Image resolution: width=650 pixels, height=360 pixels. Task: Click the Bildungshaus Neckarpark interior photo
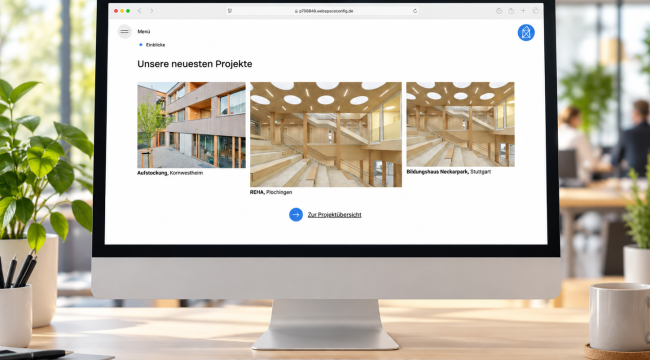460,124
